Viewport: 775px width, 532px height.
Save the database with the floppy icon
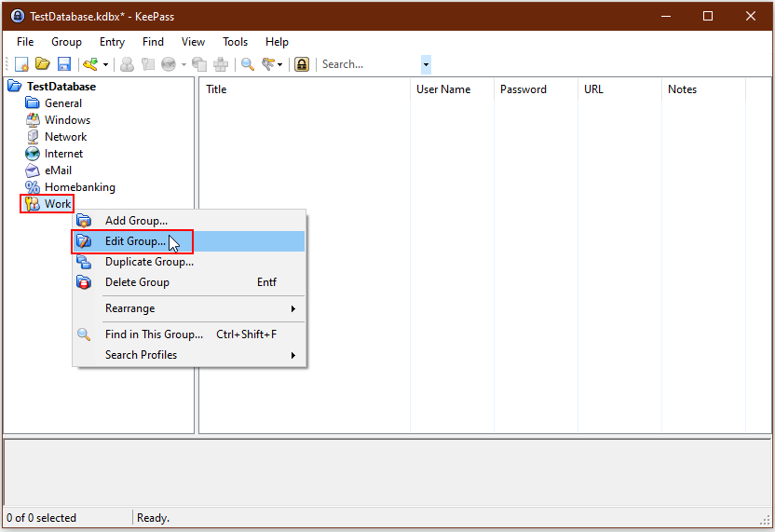[64, 64]
